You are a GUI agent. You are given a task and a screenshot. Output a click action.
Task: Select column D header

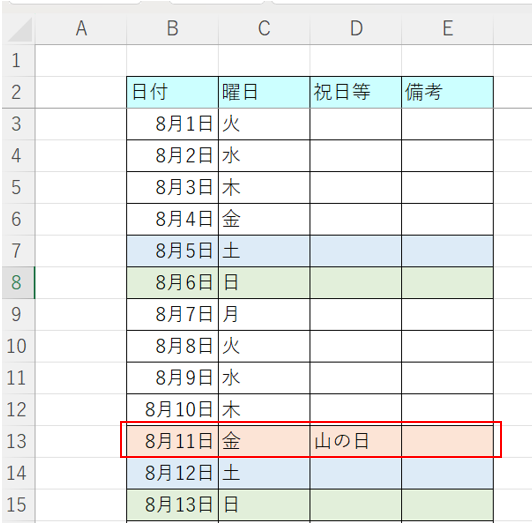pyautogui.click(x=356, y=29)
